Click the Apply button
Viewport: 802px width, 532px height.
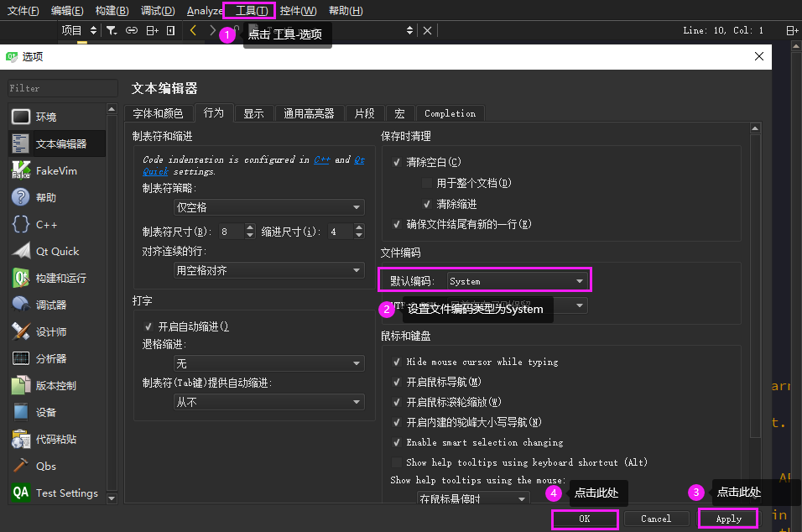[x=727, y=519]
